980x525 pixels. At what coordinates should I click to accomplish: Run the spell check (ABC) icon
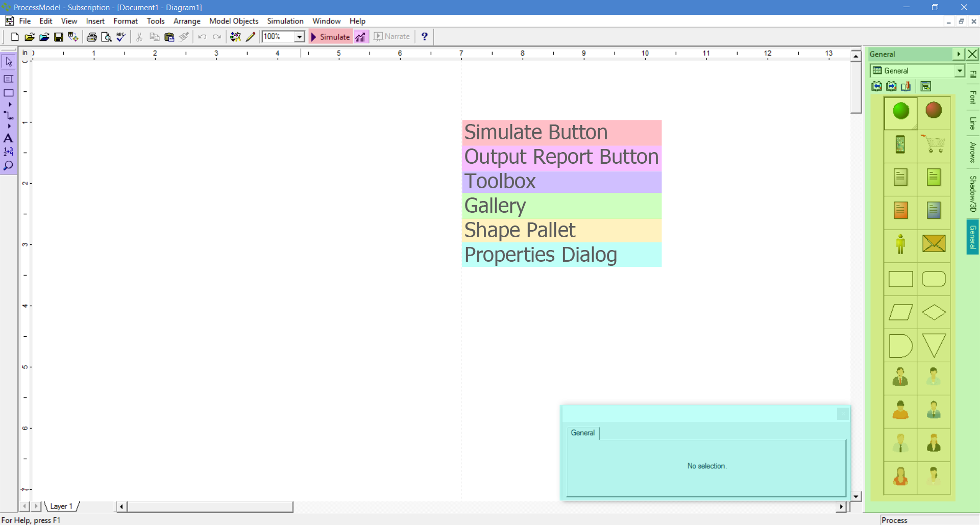click(121, 37)
